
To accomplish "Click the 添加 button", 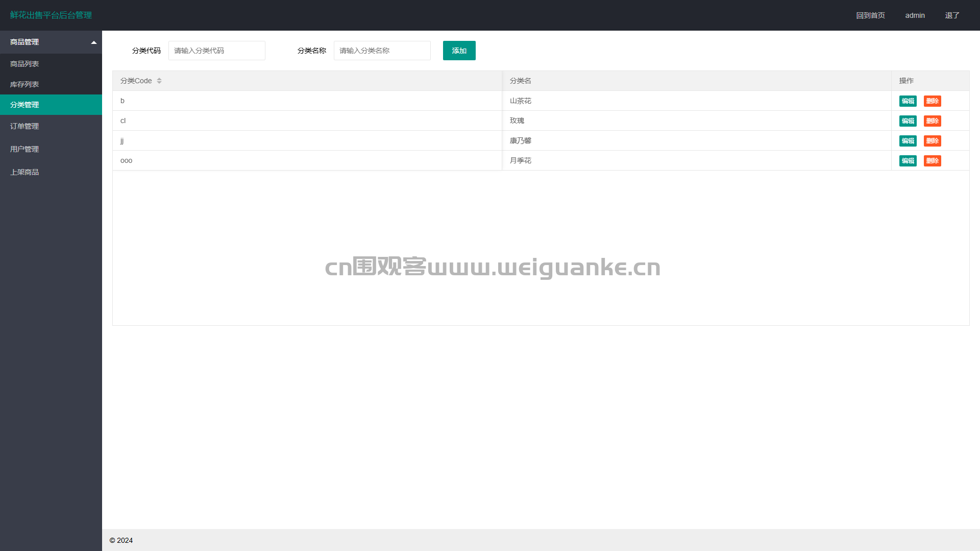I will point(459,51).
